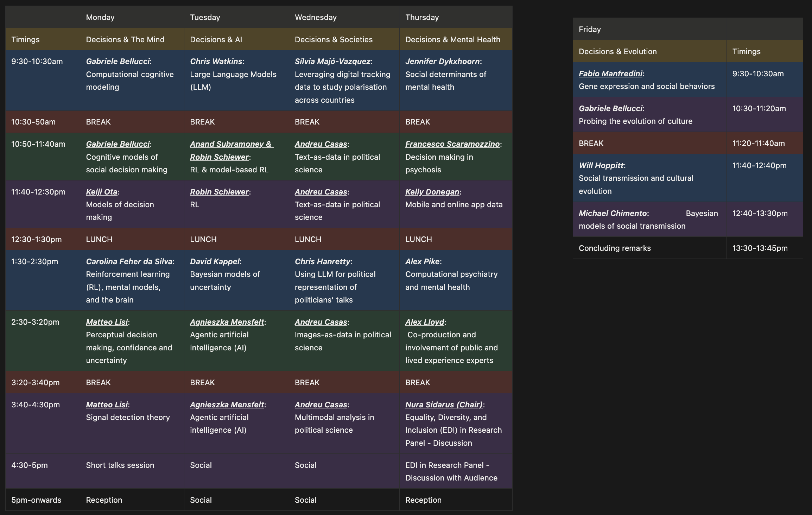Viewport: 812px width, 515px height.
Task: Open Michael Chimento speaker link
Action: click(613, 213)
